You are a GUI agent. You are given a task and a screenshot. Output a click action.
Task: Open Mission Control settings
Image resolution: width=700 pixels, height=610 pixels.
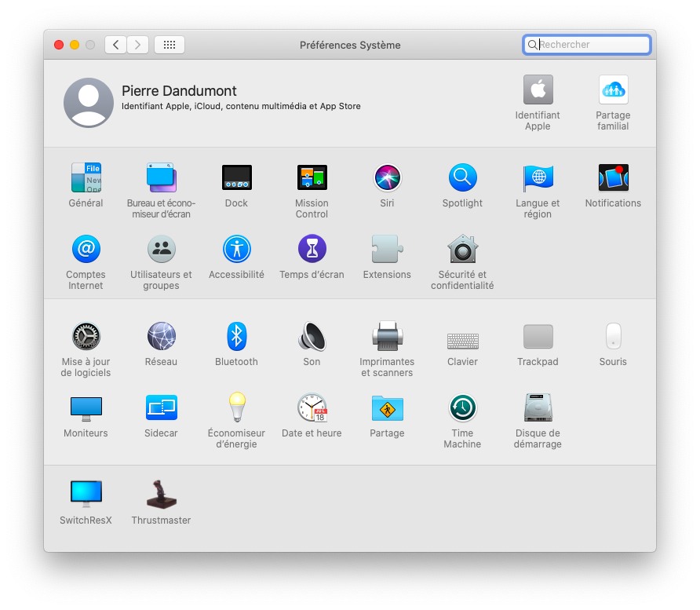pyautogui.click(x=312, y=177)
